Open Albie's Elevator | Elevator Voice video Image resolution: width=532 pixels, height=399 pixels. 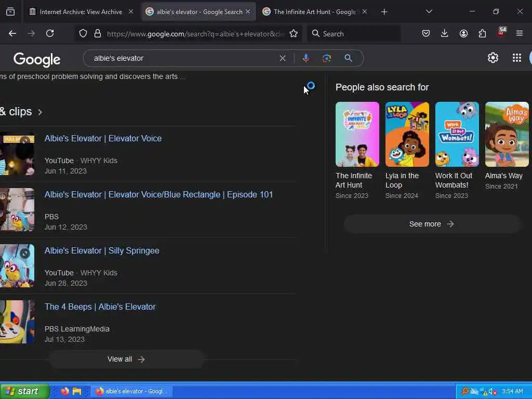pyautogui.click(x=103, y=138)
